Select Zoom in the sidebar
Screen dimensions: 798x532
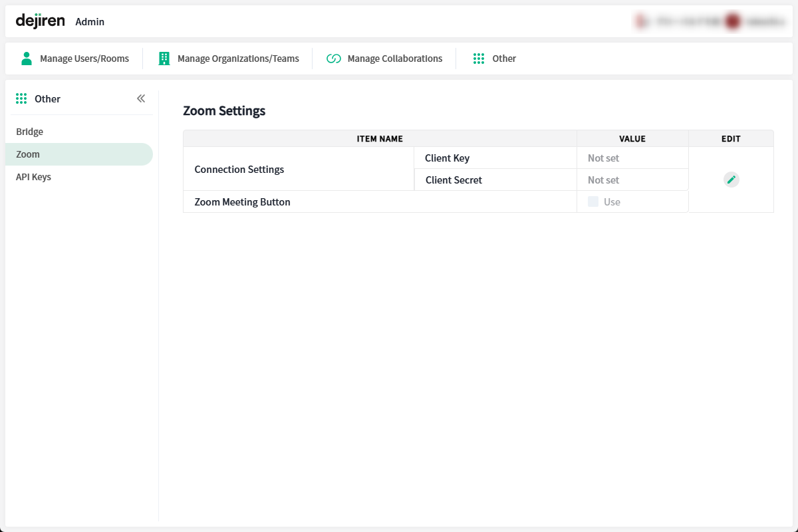pos(79,154)
